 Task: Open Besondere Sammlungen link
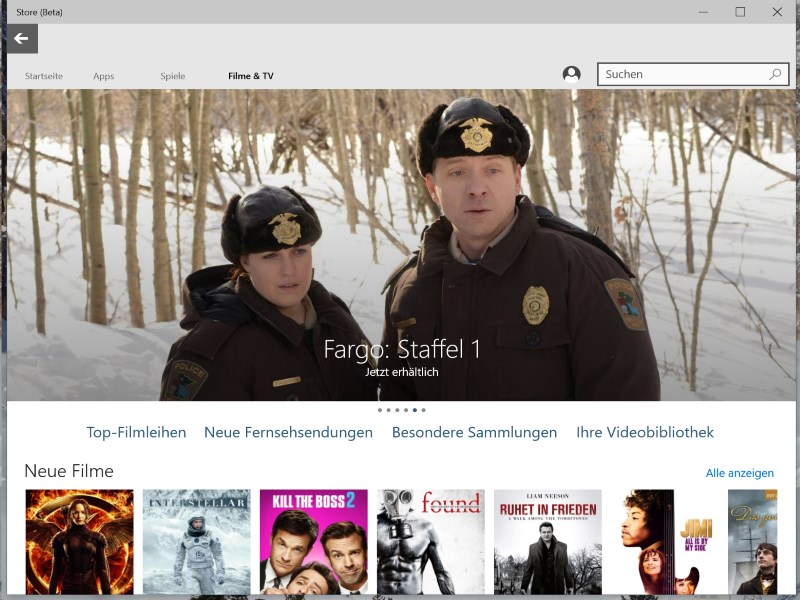click(x=474, y=432)
